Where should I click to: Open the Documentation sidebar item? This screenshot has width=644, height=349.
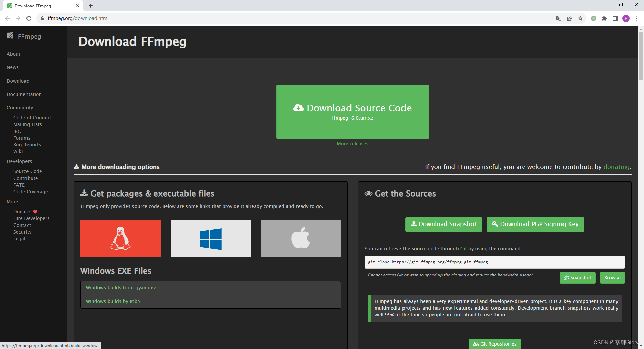click(24, 94)
